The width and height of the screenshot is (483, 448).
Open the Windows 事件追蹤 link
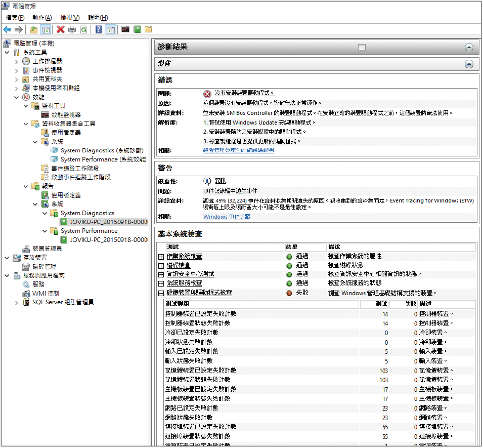227,217
